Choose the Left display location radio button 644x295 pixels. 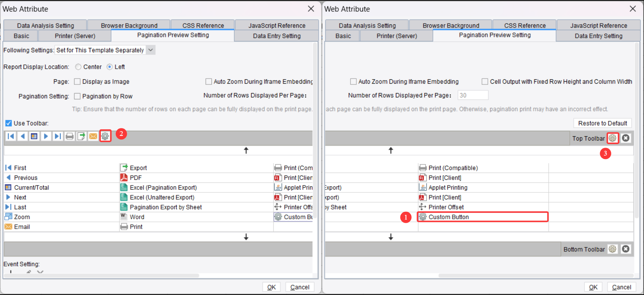110,67
